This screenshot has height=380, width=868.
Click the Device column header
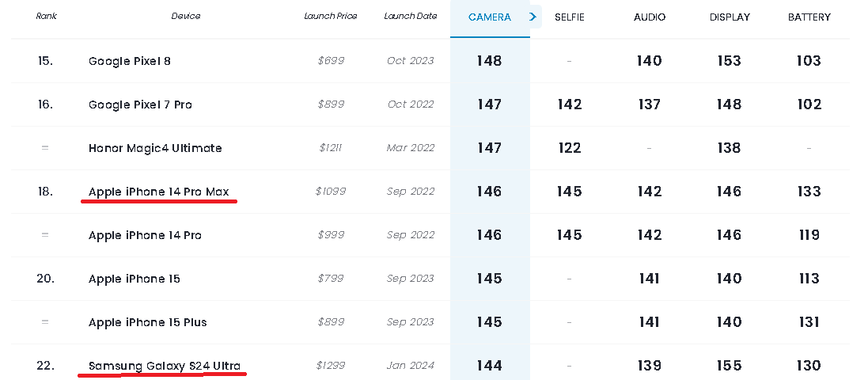pyautogui.click(x=185, y=16)
